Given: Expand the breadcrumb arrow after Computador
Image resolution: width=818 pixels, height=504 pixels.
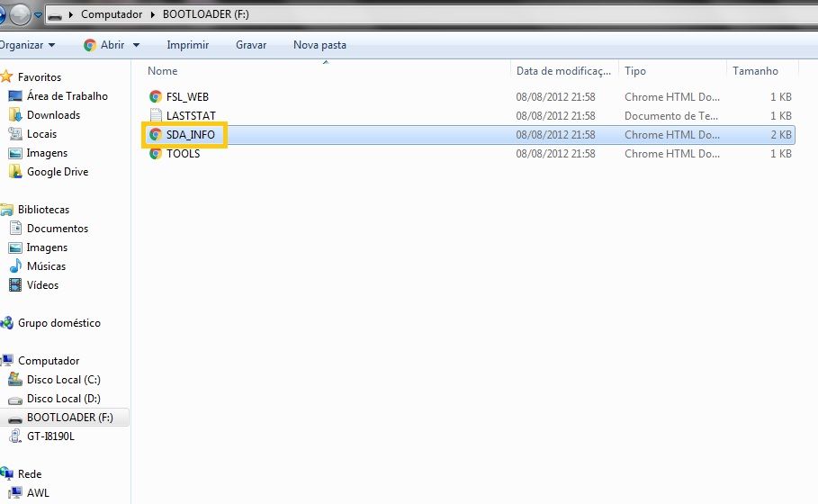Looking at the screenshot, I should pyautogui.click(x=152, y=14).
